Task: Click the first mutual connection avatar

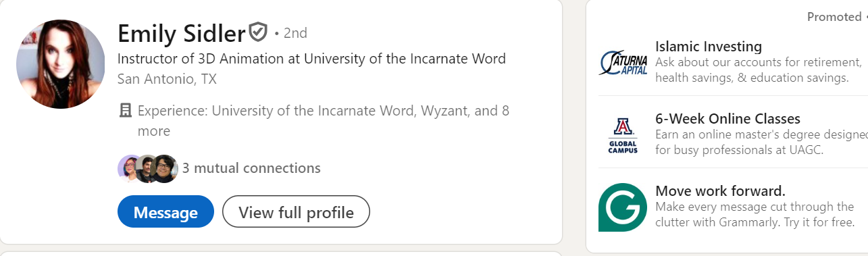Action: click(x=130, y=169)
